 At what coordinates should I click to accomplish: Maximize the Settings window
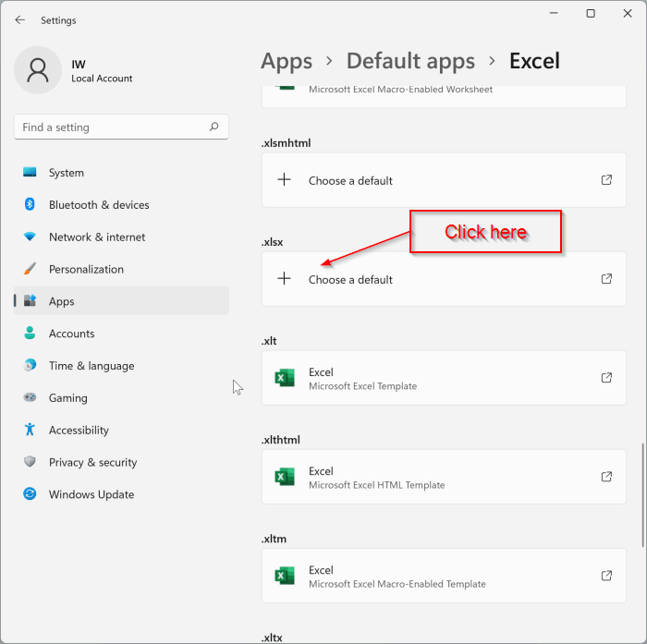(591, 13)
